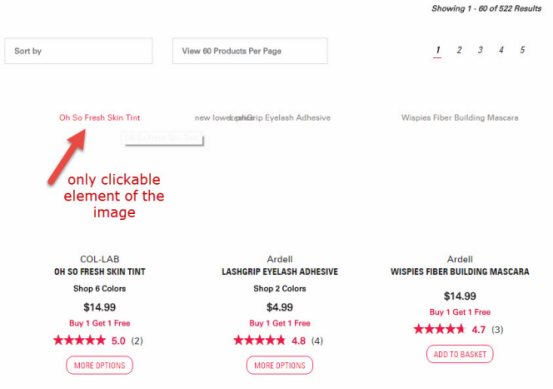
Task: Click the Wispies Fiber Building Mascara image placeholder
Action: coord(460,118)
